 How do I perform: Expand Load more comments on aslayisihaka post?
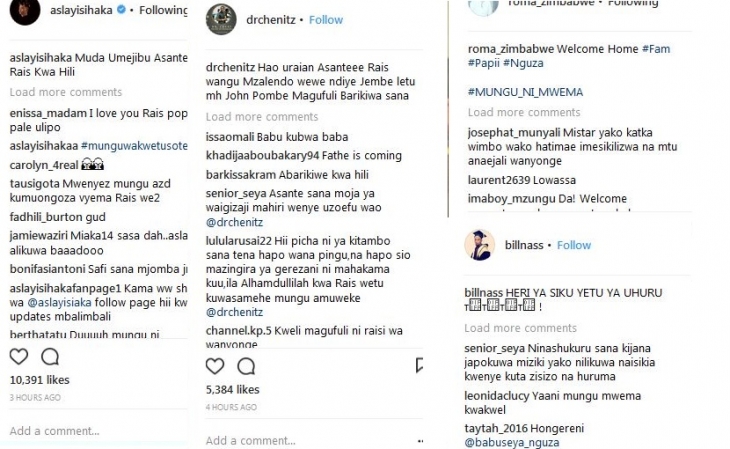click(x=66, y=92)
